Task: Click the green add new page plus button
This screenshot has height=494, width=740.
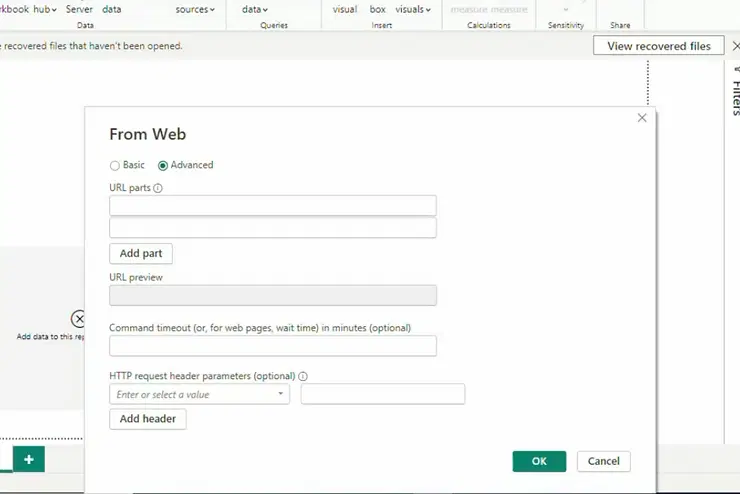Action: click(29, 459)
